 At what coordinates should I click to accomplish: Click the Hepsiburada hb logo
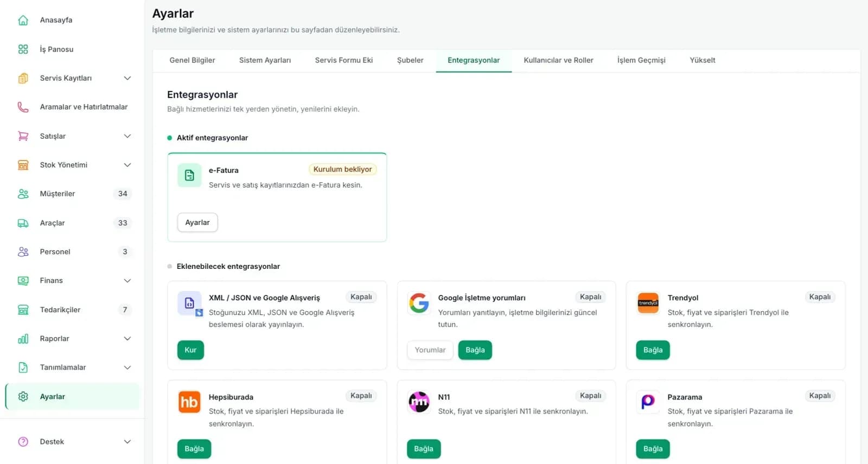coord(189,402)
